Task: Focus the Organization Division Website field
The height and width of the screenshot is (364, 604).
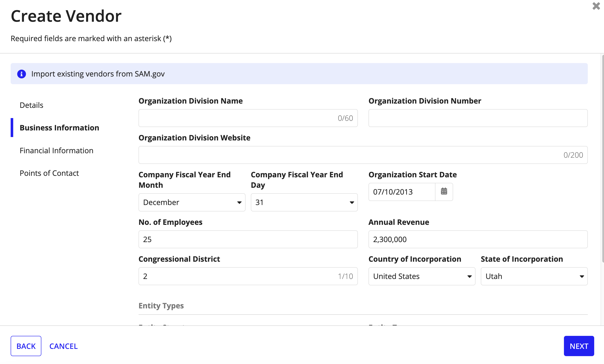Action: click(363, 155)
